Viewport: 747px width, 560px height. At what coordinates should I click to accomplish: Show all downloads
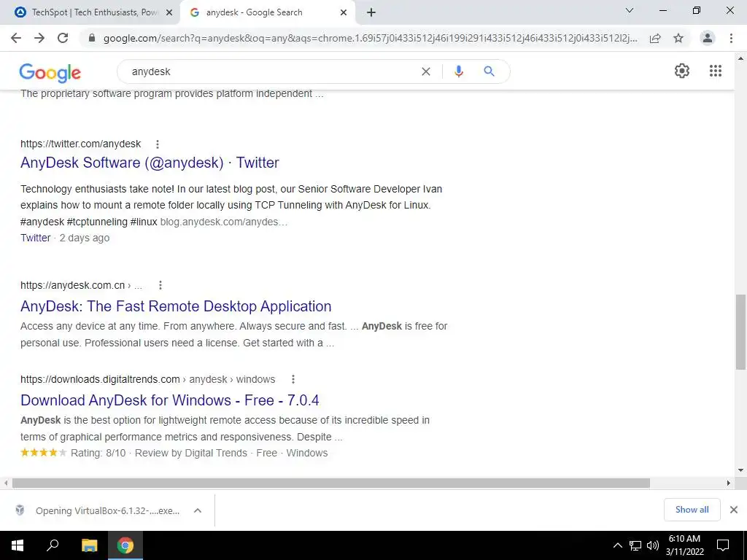(692, 510)
